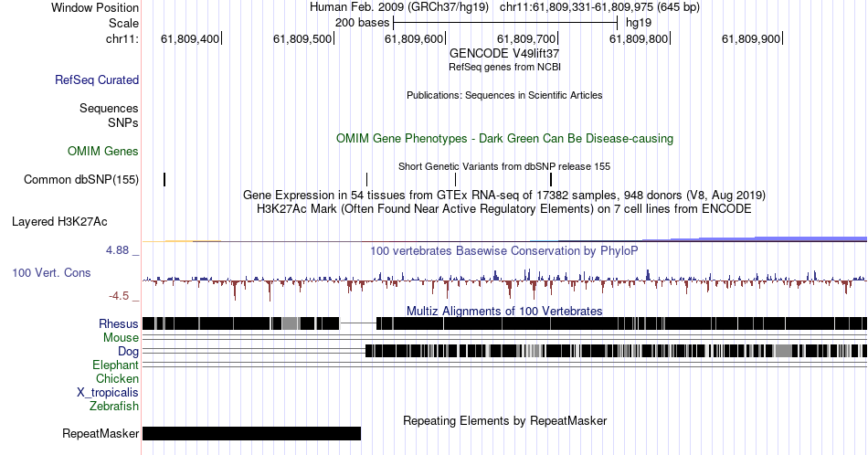This screenshot has height=455, width=868.
Task: Click the OMIM Gene Phenotypes green title
Action: pyautogui.click(x=504, y=138)
